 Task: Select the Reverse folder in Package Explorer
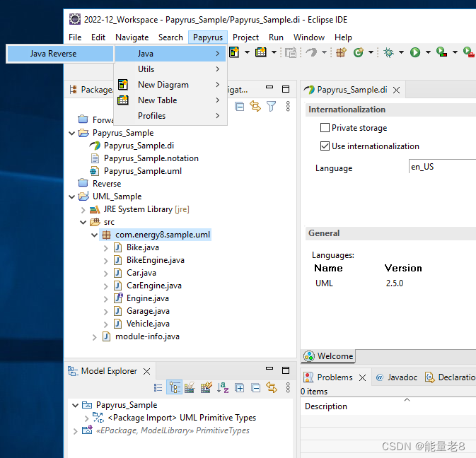107,184
